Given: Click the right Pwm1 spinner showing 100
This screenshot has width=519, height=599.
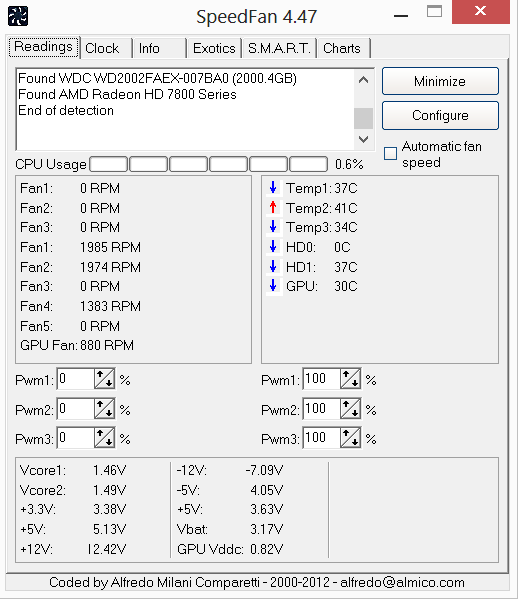Looking at the screenshot, I should tap(351, 379).
